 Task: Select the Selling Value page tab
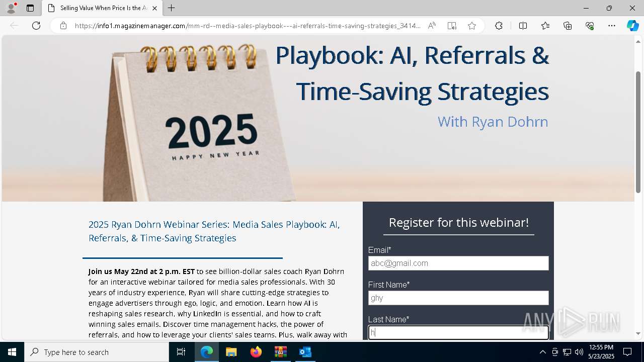[103, 8]
